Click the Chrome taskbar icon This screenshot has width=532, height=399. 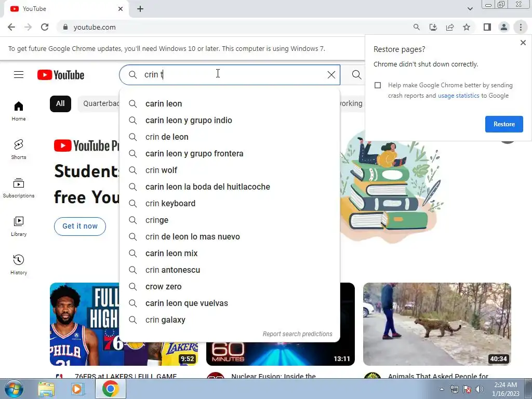pos(111,389)
